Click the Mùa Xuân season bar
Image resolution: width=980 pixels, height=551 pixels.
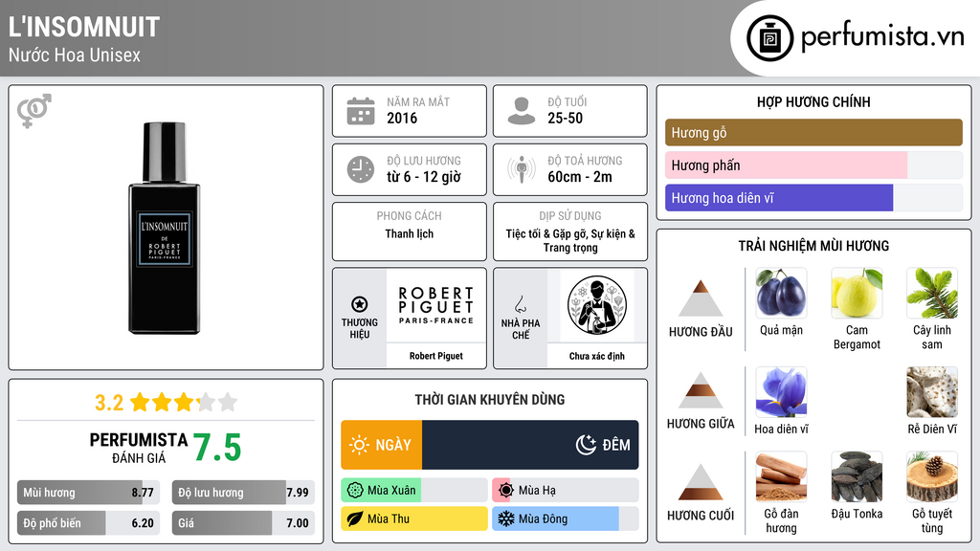tap(413, 491)
